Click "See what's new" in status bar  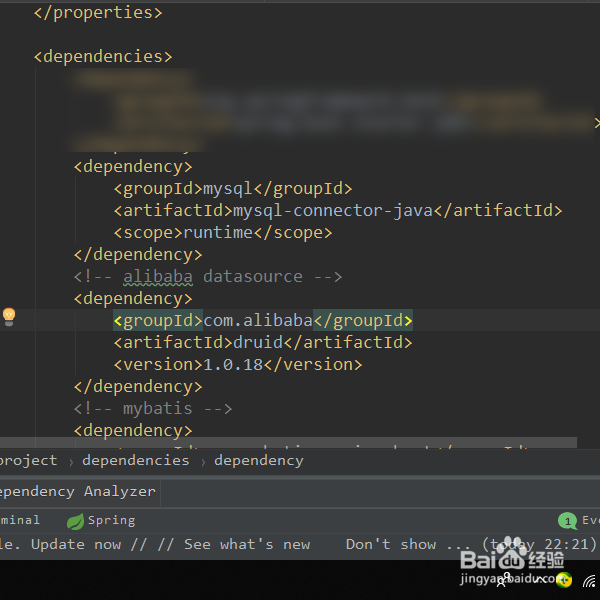[x=247, y=544]
